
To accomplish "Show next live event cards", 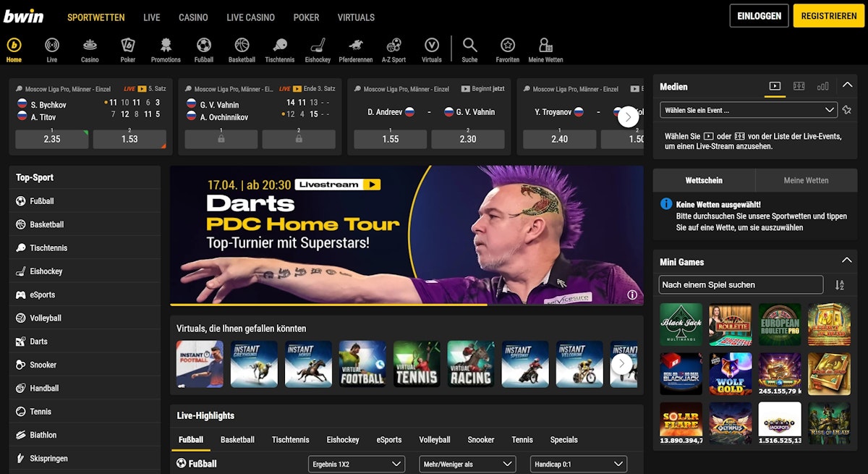I will click(x=628, y=117).
